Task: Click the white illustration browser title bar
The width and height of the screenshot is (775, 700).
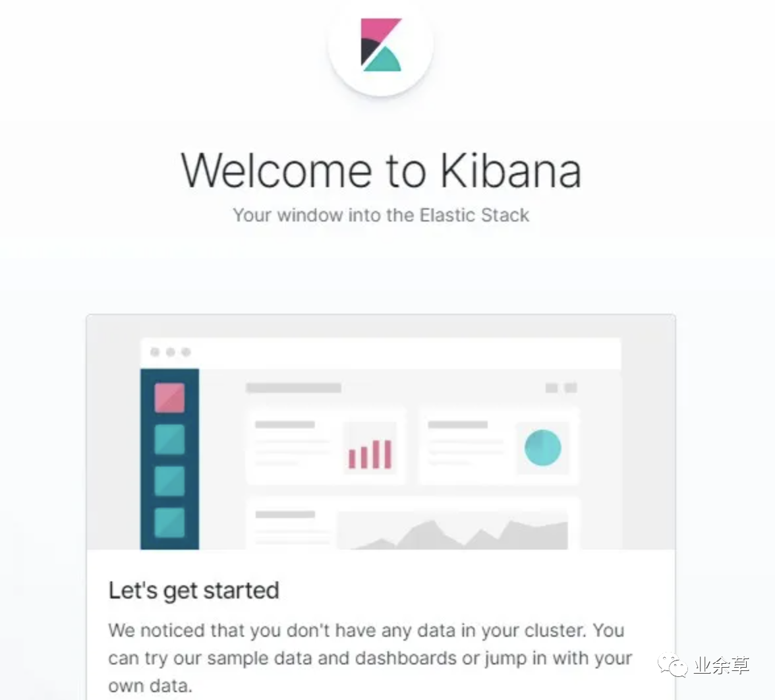Action: [381, 353]
